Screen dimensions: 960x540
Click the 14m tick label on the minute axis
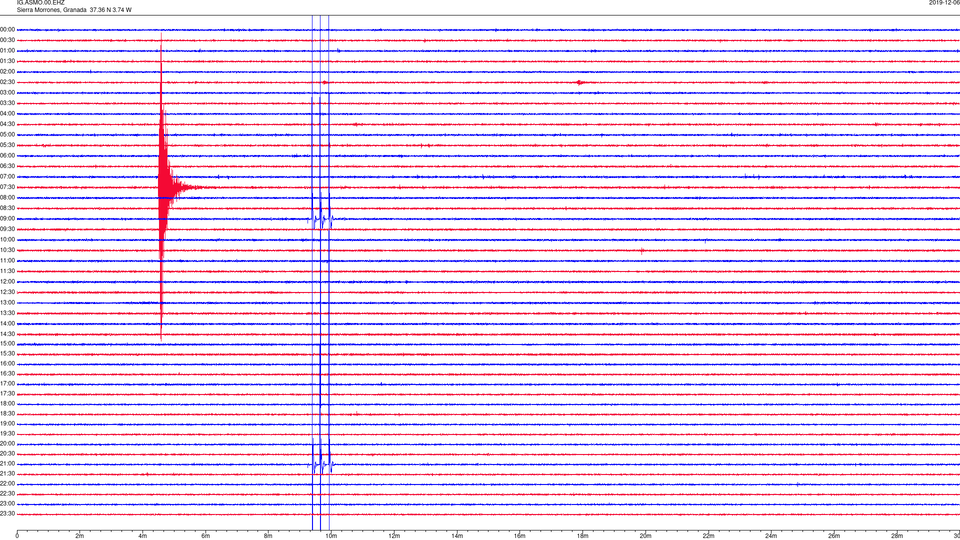click(457, 536)
